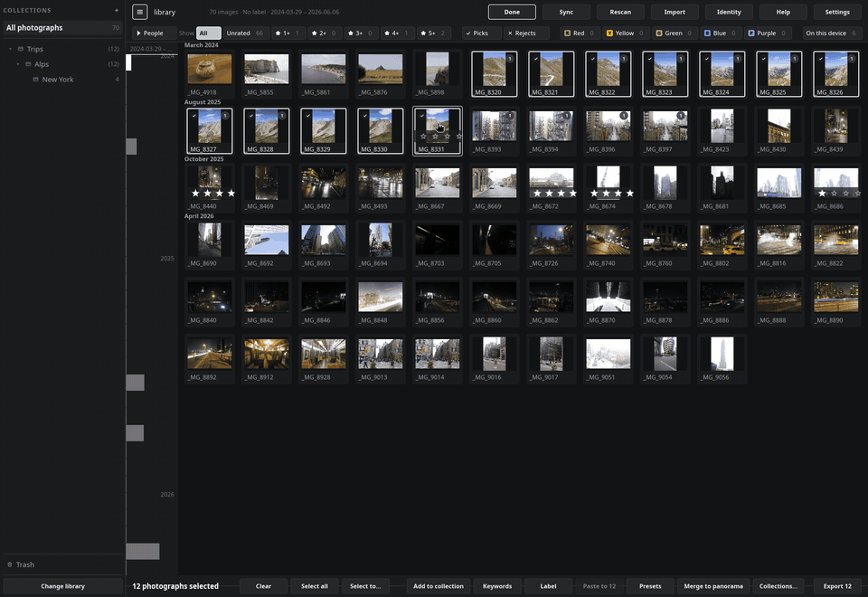This screenshot has height=597, width=868.
Task: Show photos rated 1 star or more
Action: 288,33
